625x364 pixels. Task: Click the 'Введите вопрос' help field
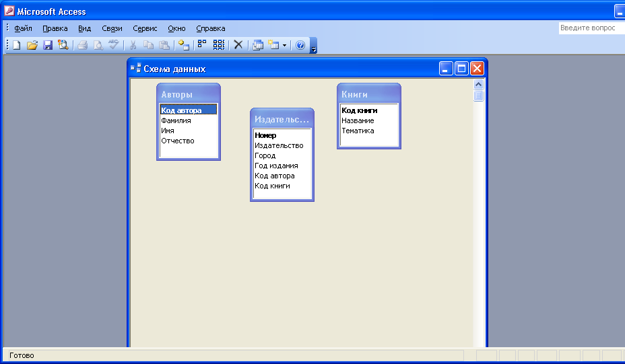click(591, 28)
